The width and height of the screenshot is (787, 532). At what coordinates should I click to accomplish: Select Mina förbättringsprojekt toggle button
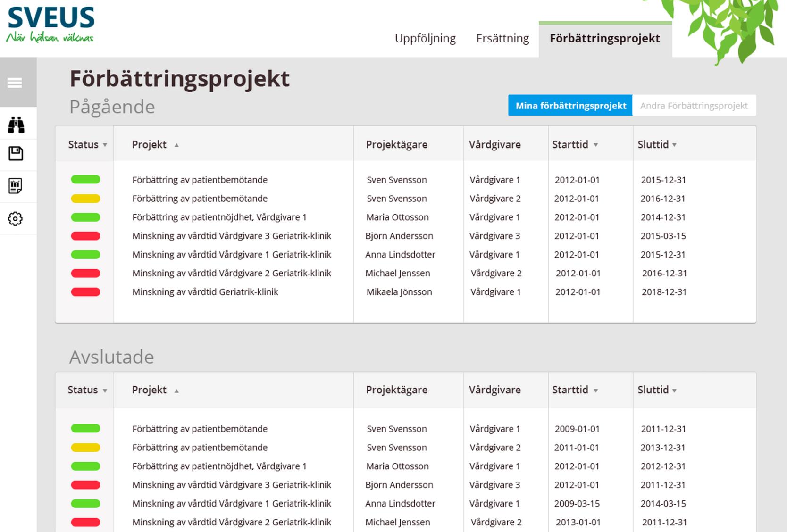click(570, 106)
